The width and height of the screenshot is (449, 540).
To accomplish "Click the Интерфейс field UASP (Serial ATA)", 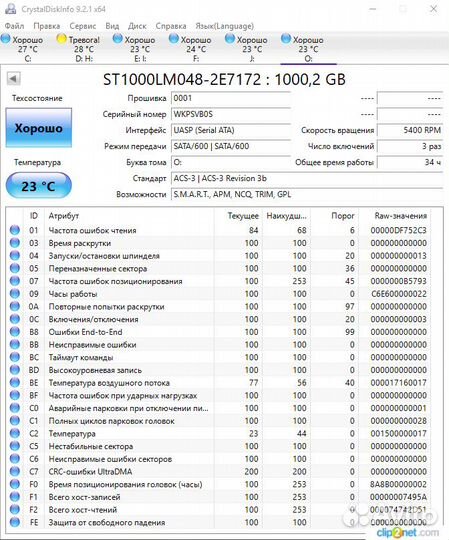I will pyautogui.click(x=231, y=130).
